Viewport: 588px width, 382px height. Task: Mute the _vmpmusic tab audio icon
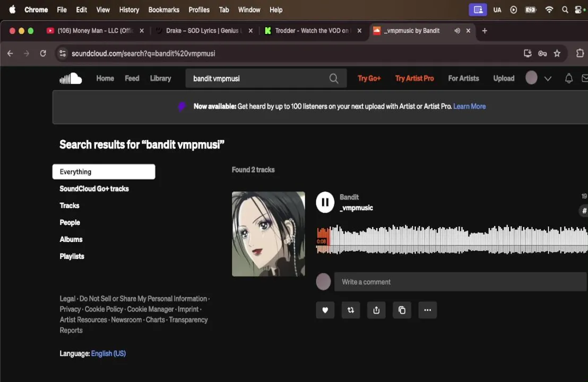pyautogui.click(x=457, y=31)
